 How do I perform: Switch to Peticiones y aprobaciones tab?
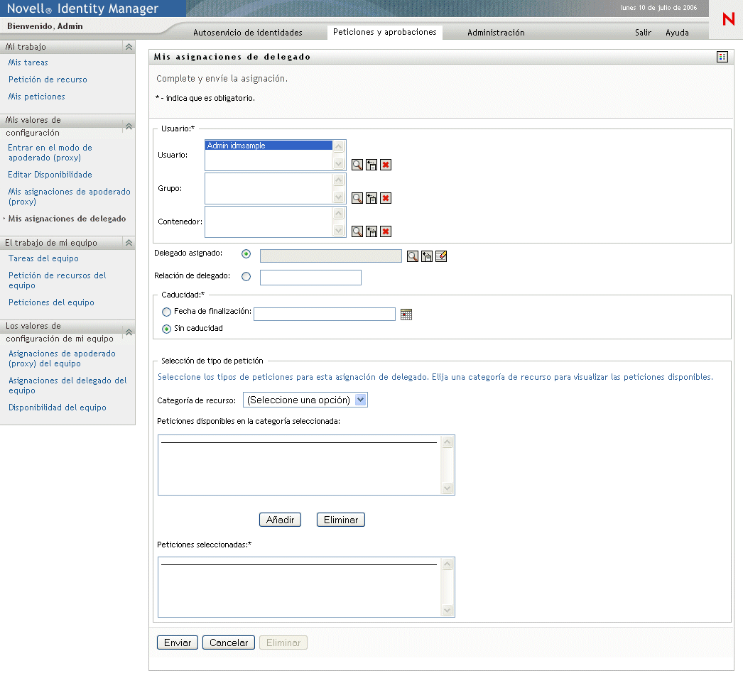tap(385, 32)
